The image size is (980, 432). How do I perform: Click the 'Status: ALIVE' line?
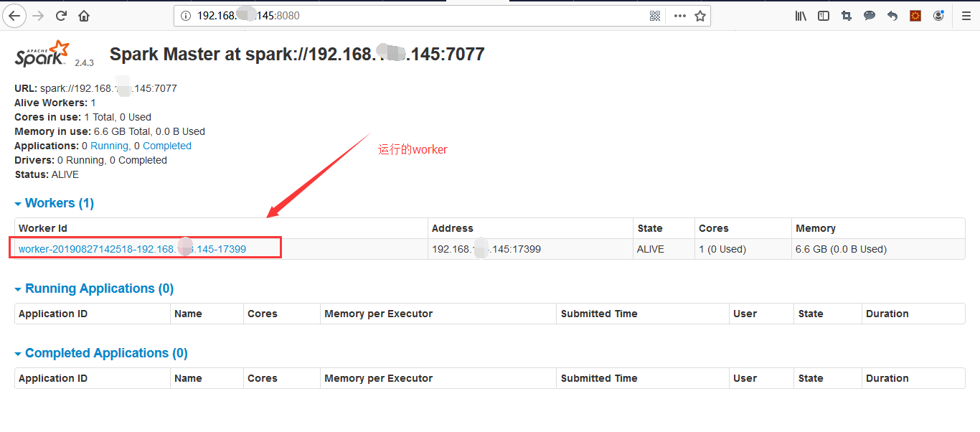coord(47,174)
